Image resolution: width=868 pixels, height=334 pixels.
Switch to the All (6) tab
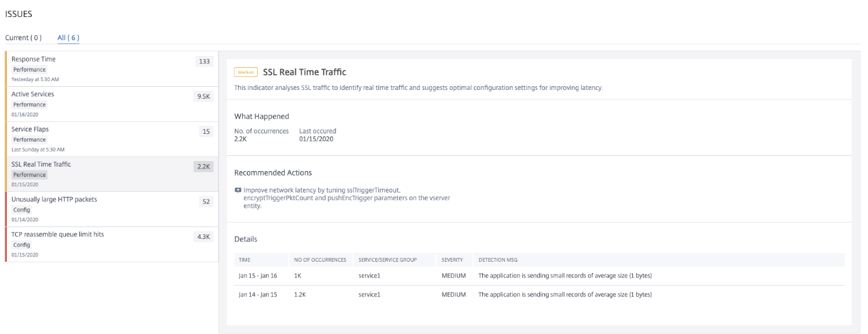tap(68, 38)
